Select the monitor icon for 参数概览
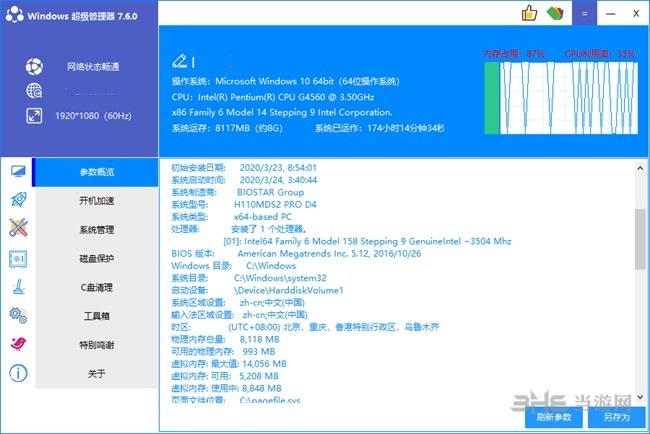 pos(18,171)
